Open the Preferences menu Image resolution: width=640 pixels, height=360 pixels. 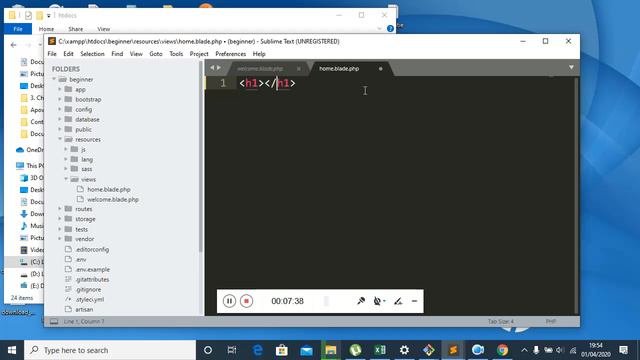click(231, 54)
